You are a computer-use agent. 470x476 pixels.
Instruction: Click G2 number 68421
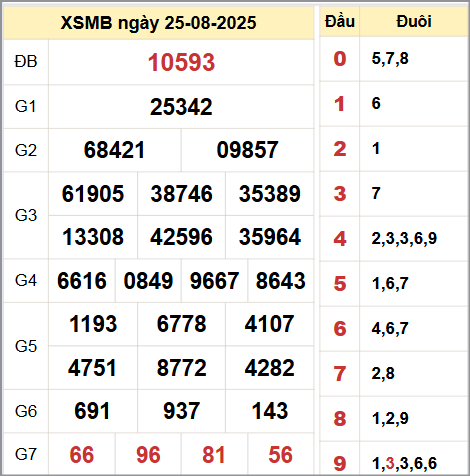[x=114, y=150]
